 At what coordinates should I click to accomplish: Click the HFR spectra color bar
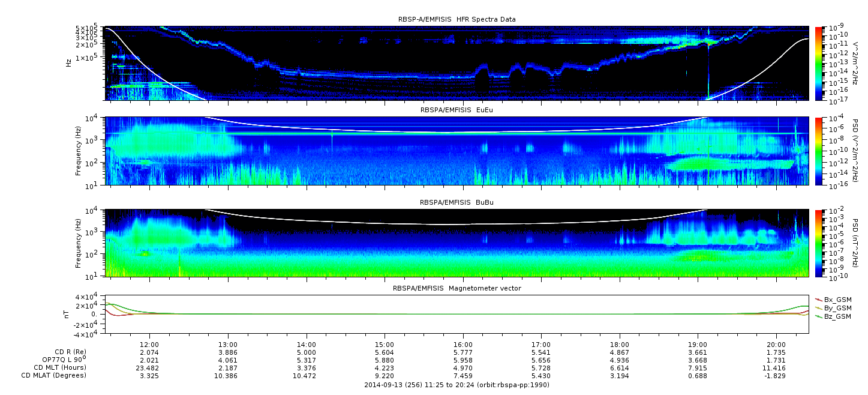coord(818,63)
